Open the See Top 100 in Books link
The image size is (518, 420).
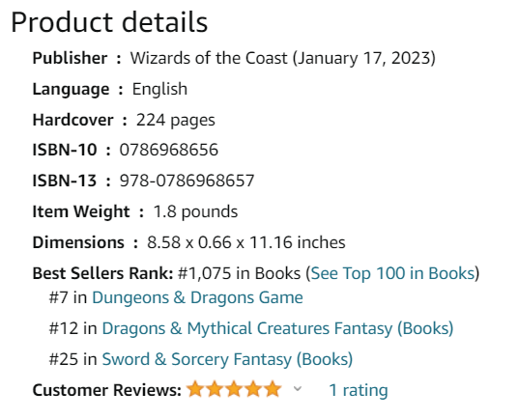point(392,273)
